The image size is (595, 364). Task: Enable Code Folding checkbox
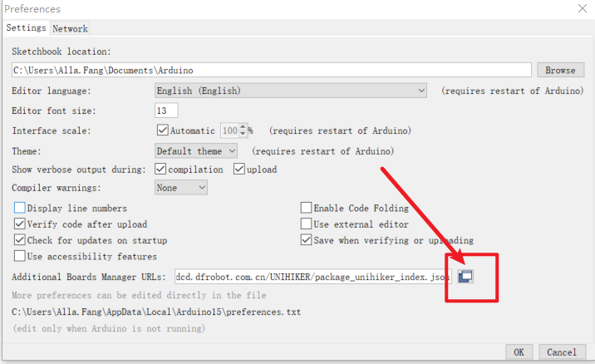click(x=307, y=208)
